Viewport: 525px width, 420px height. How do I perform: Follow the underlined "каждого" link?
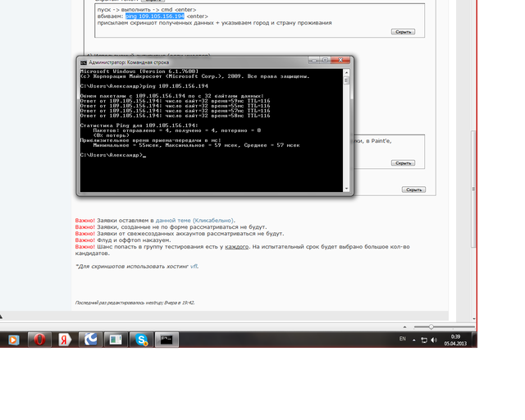(x=236, y=247)
